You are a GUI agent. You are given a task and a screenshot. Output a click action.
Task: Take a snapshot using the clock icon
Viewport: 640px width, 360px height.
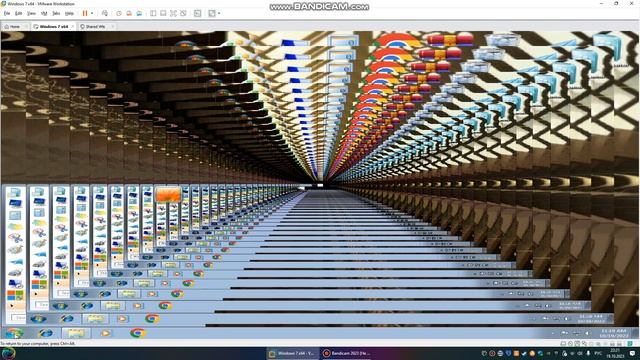[x=119, y=13]
